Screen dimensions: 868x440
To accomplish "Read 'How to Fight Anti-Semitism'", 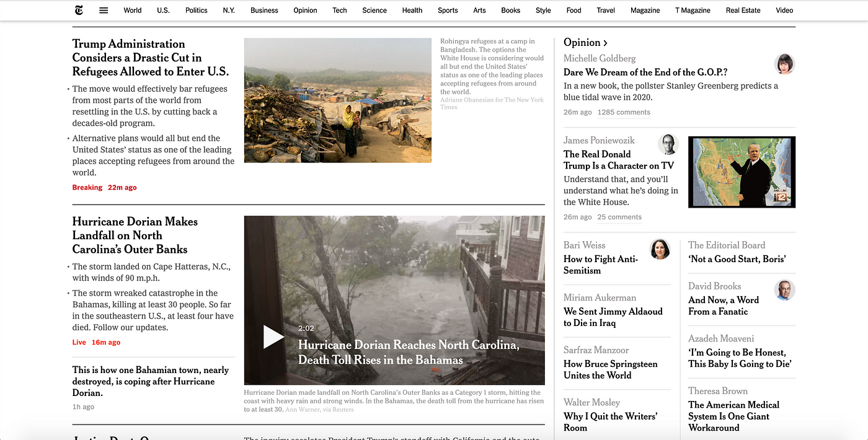I will (x=601, y=265).
